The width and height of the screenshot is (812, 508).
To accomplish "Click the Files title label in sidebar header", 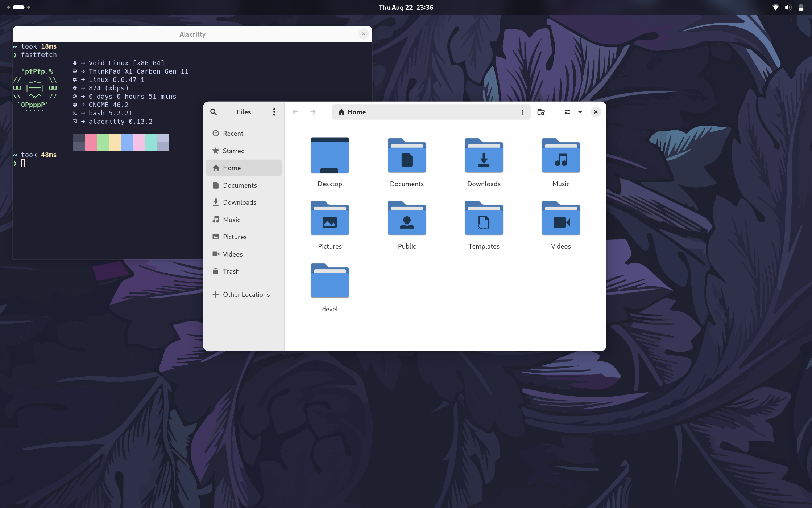I will tap(244, 112).
